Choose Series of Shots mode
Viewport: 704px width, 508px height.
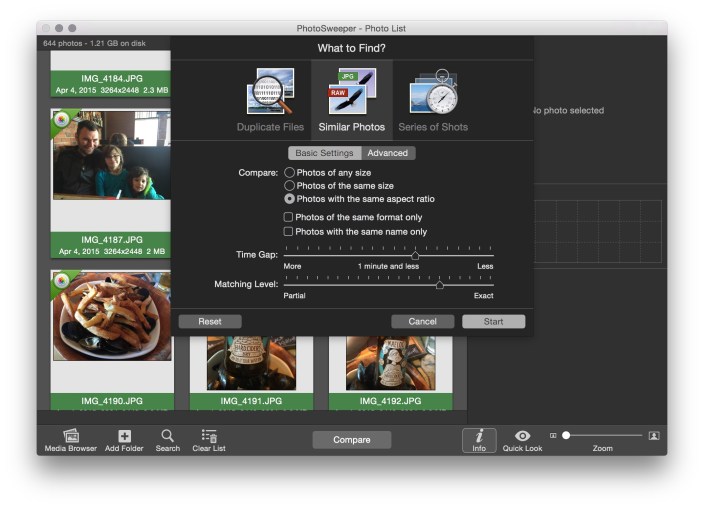tap(433, 98)
